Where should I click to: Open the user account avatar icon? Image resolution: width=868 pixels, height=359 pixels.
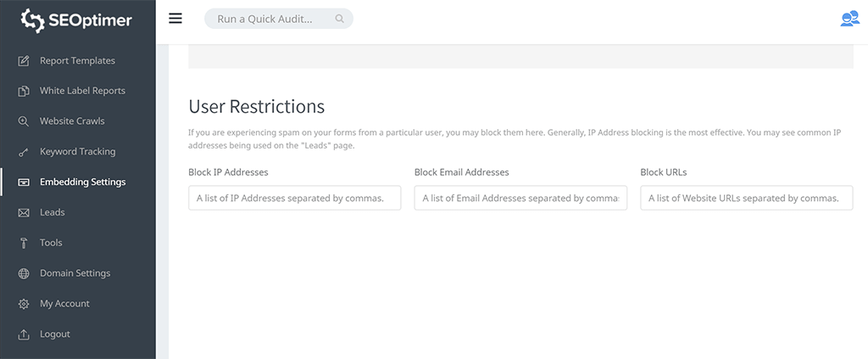[x=849, y=19]
